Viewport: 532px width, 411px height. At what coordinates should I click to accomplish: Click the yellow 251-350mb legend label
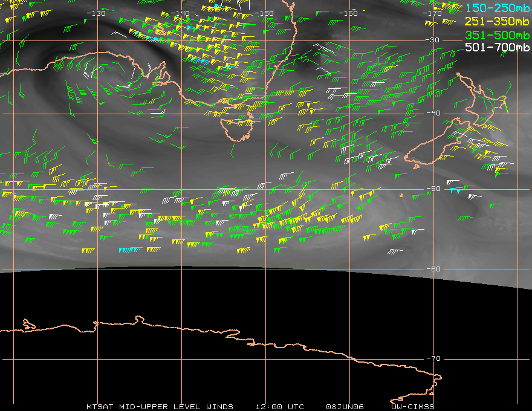tap(498, 21)
